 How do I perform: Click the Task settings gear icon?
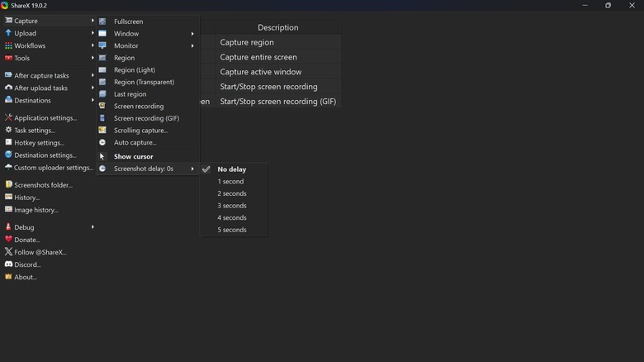pyautogui.click(x=8, y=130)
